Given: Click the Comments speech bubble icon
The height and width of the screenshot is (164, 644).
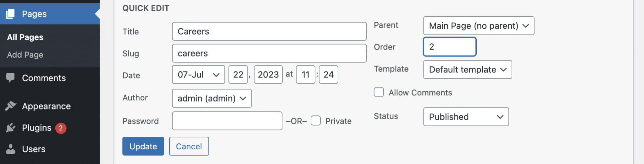Looking at the screenshot, I should pyautogui.click(x=10, y=78).
